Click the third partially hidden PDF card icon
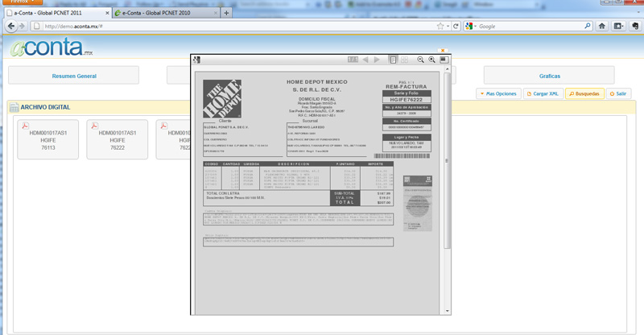Image resolution: width=644 pixels, height=335 pixels. [x=164, y=126]
